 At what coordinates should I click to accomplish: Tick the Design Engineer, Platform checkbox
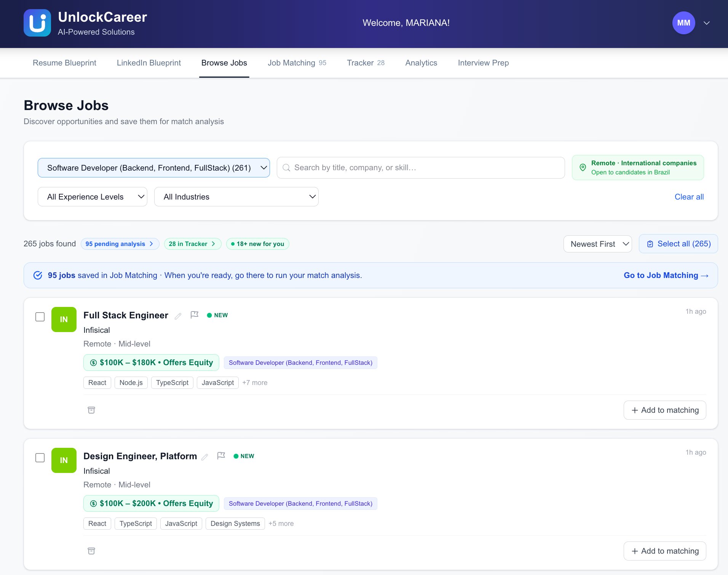click(x=40, y=458)
